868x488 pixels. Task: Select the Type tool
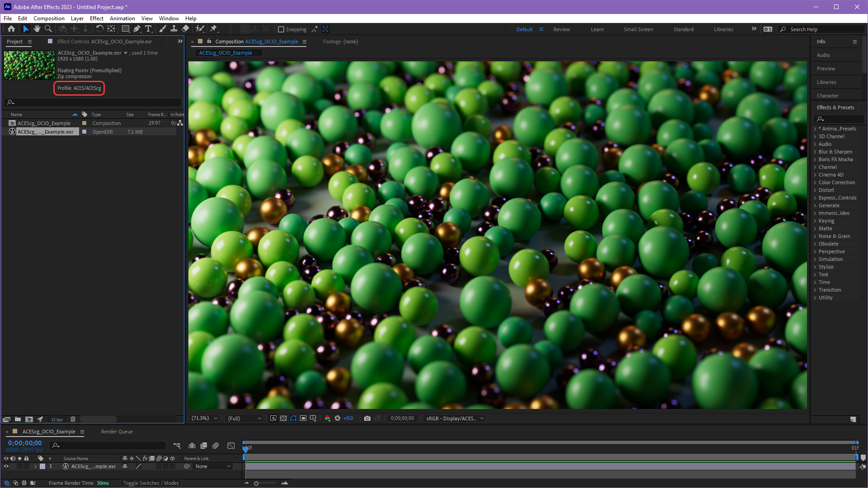(148, 29)
